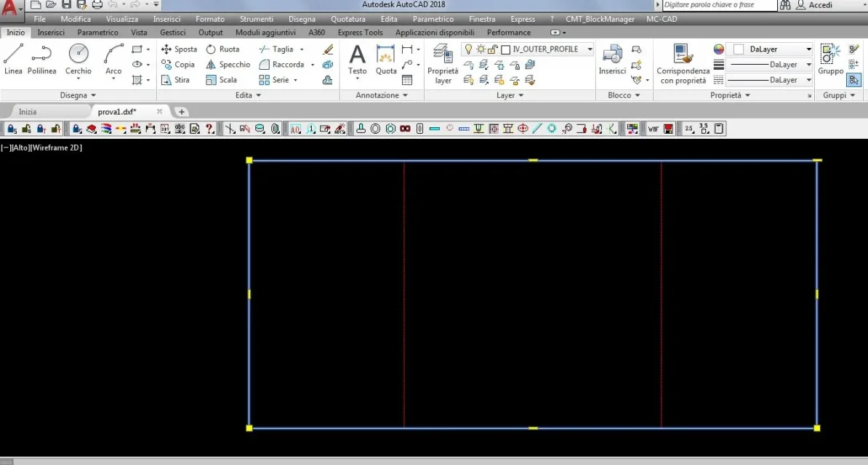Open the DaLayer color dropdown
This screenshot has height=465, width=868.
(809, 49)
